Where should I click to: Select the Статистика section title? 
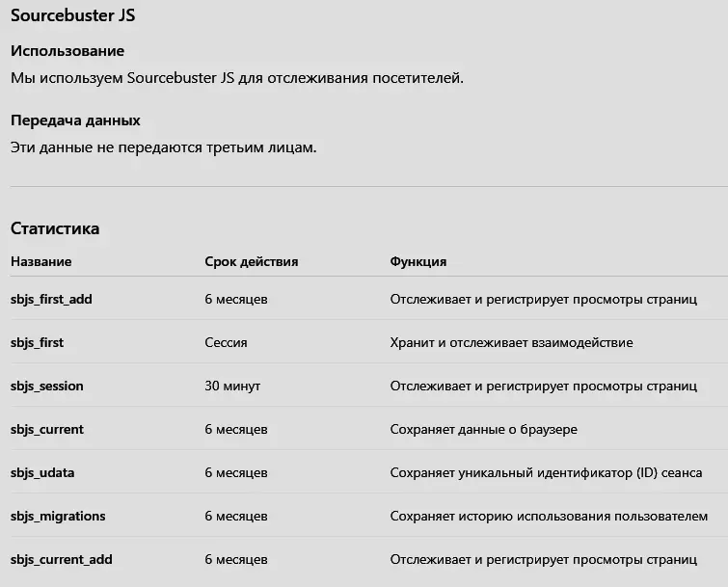[55, 228]
